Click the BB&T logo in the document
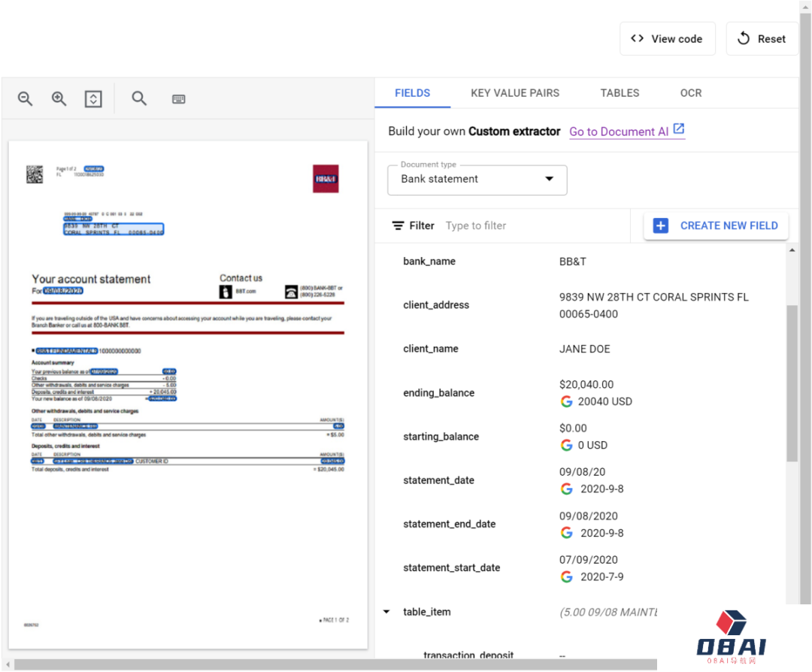This screenshot has width=812, height=672. (326, 179)
